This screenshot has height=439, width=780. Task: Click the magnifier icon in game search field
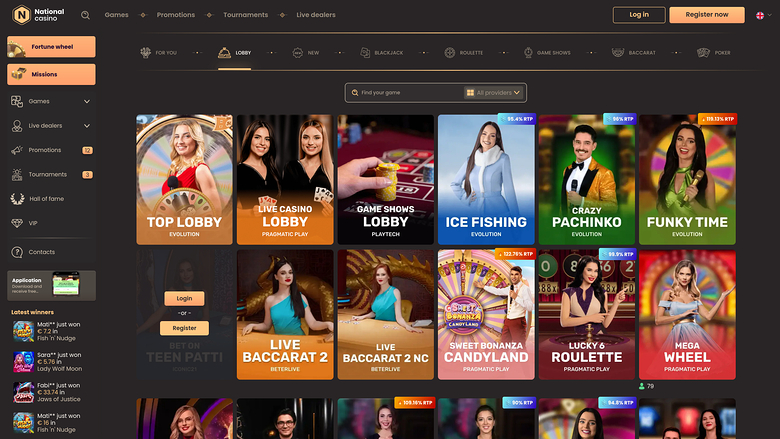[355, 93]
